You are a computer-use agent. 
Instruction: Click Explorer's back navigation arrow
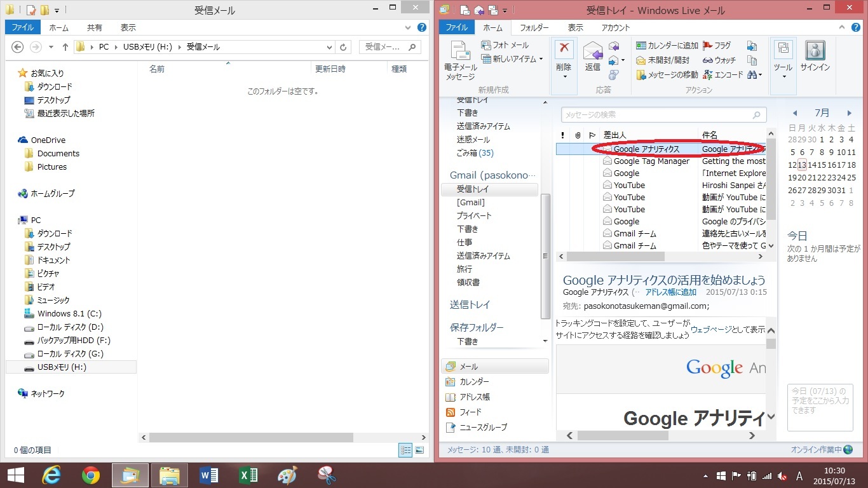coord(18,47)
